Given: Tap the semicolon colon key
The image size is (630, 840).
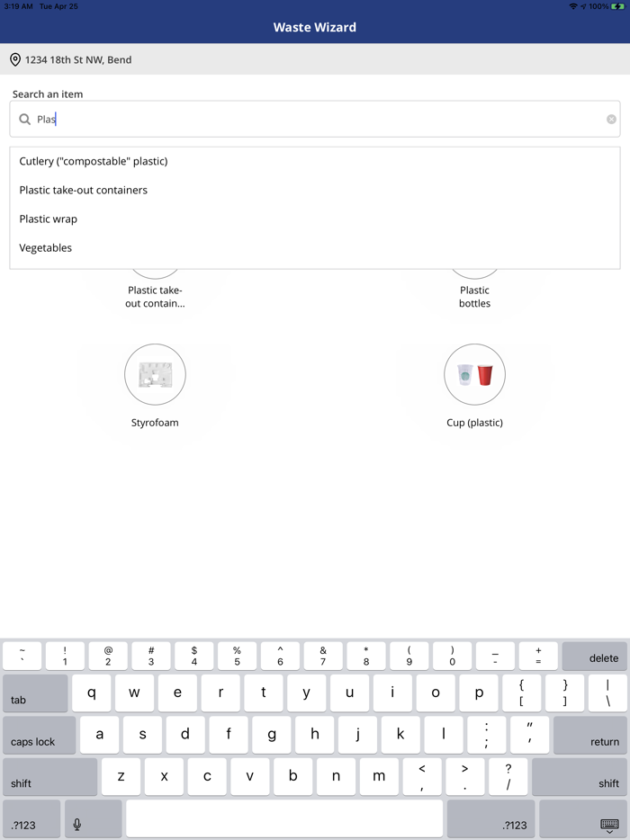Looking at the screenshot, I should tap(486, 735).
